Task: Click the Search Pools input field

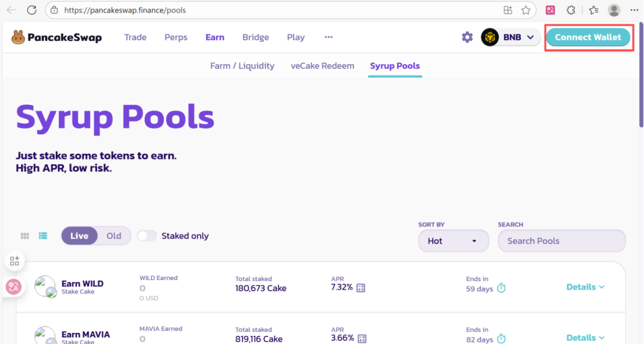Action: (x=561, y=241)
